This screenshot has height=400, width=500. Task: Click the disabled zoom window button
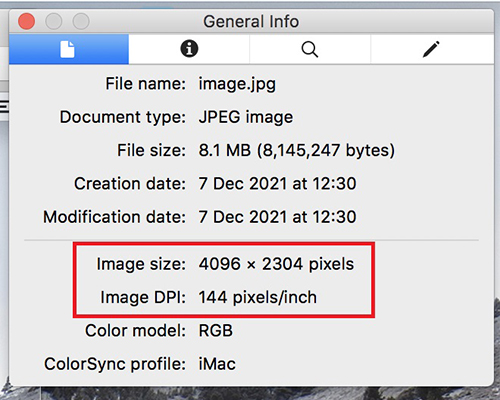[x=81, y=21]
